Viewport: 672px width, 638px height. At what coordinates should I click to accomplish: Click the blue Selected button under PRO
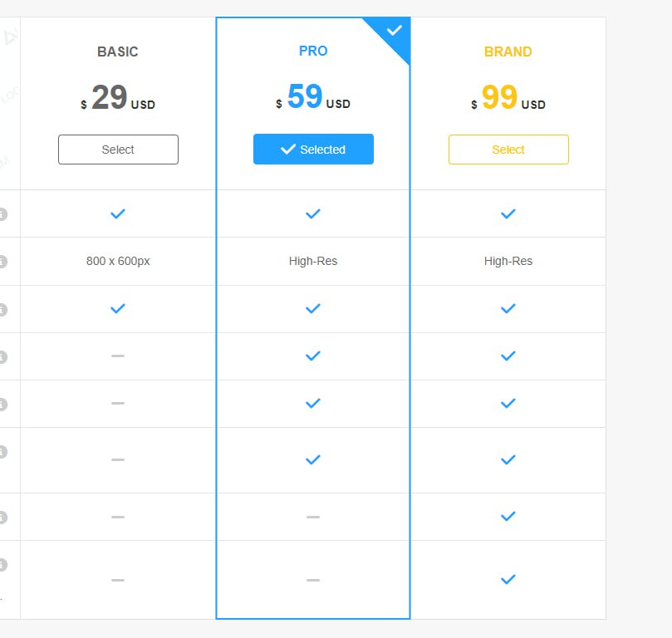[313, 149]
